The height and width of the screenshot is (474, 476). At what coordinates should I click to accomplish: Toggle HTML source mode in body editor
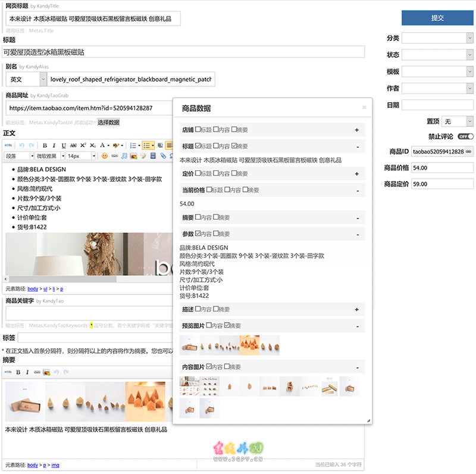click(x=8, y=145)
